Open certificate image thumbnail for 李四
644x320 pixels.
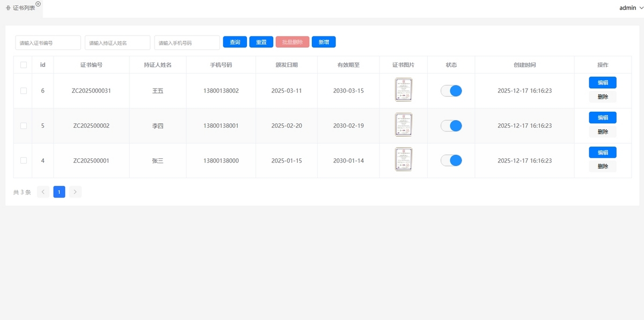[x=403, y=126]
